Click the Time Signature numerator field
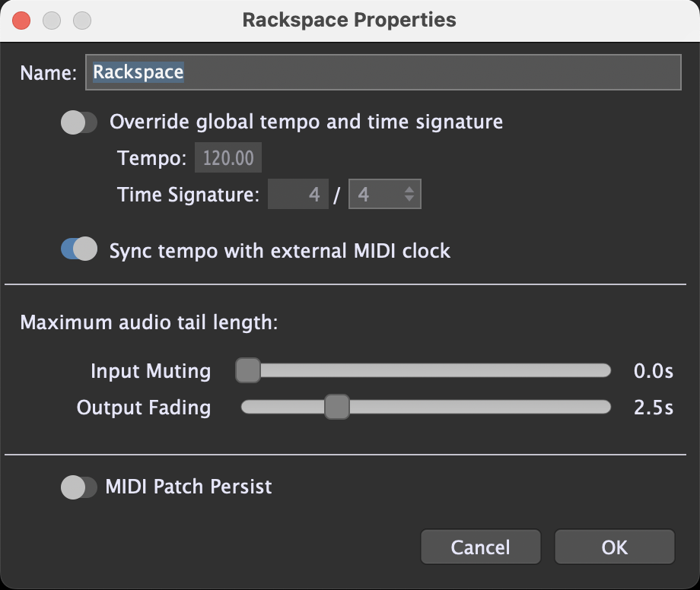 (x=298, y=194)
